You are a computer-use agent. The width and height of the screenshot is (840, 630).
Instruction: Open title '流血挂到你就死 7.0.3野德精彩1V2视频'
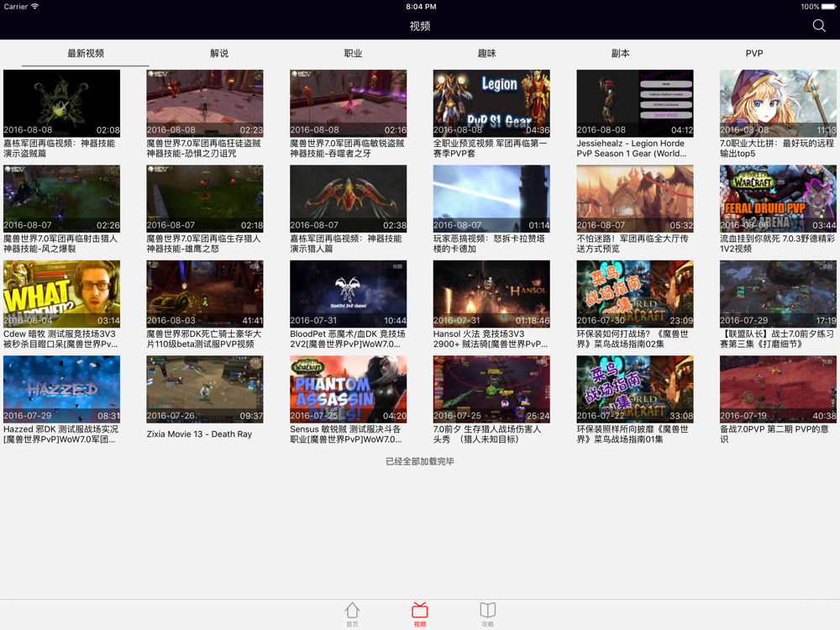777,244
